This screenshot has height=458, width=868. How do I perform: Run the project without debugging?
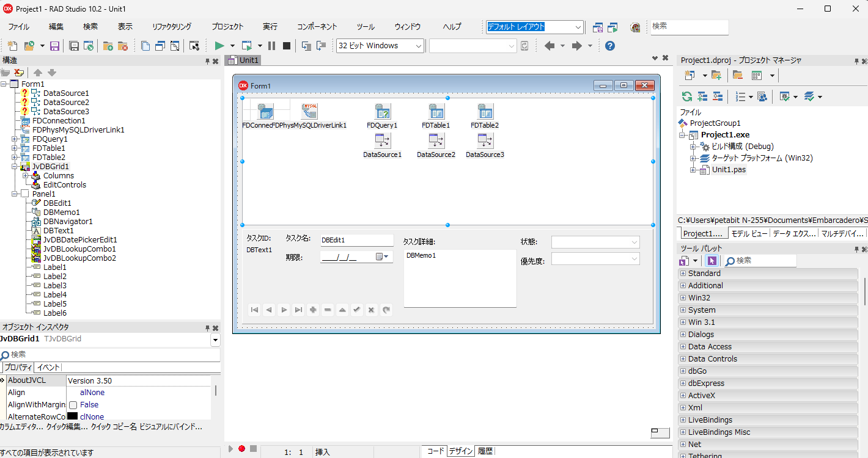[248, 46]
